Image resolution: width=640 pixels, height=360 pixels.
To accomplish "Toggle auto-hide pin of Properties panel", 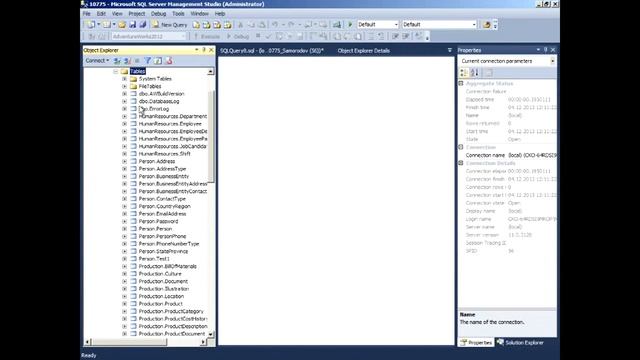I will pyautogui.click(x=545, y=50).
